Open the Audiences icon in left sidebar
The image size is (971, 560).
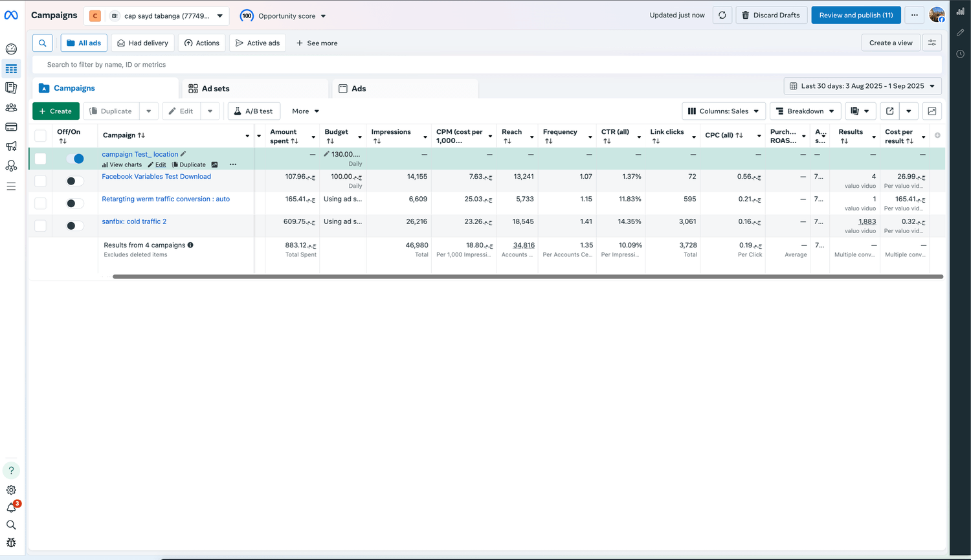coord(11,107)
